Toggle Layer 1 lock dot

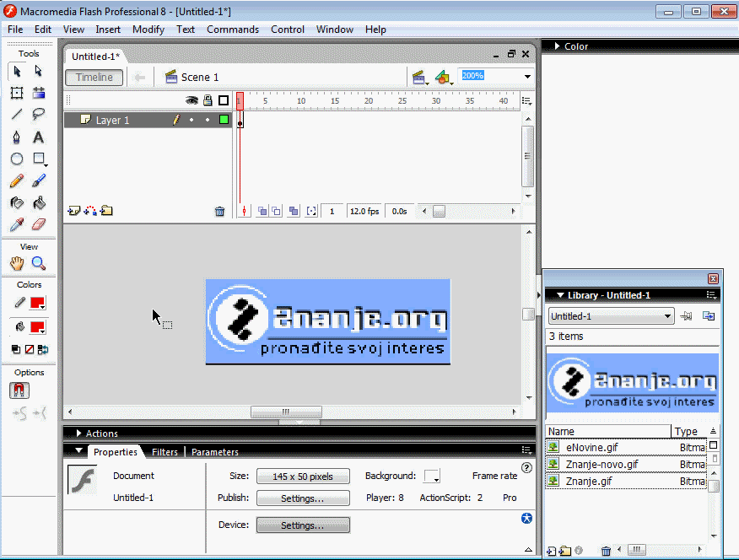(x=208, y=120)
